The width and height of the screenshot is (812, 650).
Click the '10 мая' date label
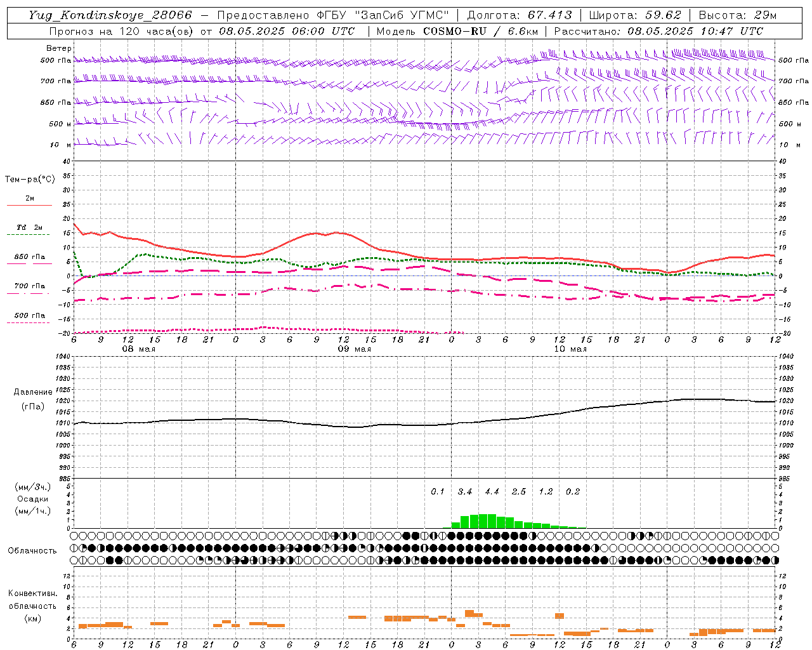click(570, 349)
